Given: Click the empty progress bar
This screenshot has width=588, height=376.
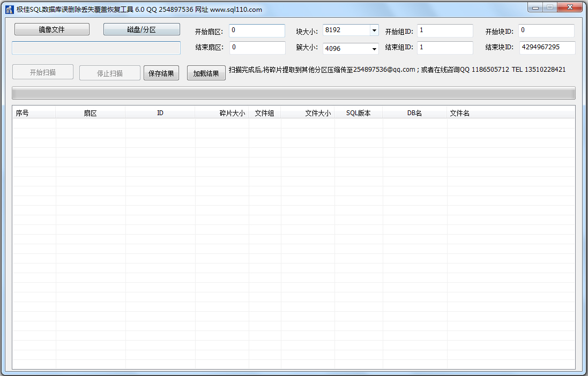Looking at the screenshot, I should coord(294,92).
